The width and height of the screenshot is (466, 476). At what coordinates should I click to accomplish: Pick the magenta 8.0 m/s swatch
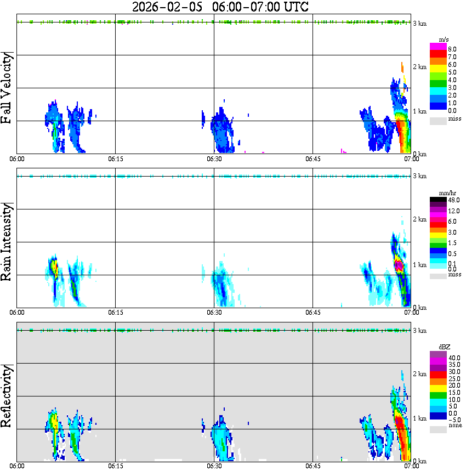(x=438, y=47)
